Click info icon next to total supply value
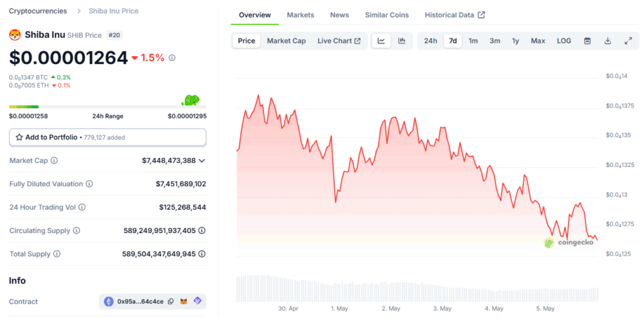Image resolution: width=644 pixels, height=318 pixels. (x=202, y=254)
